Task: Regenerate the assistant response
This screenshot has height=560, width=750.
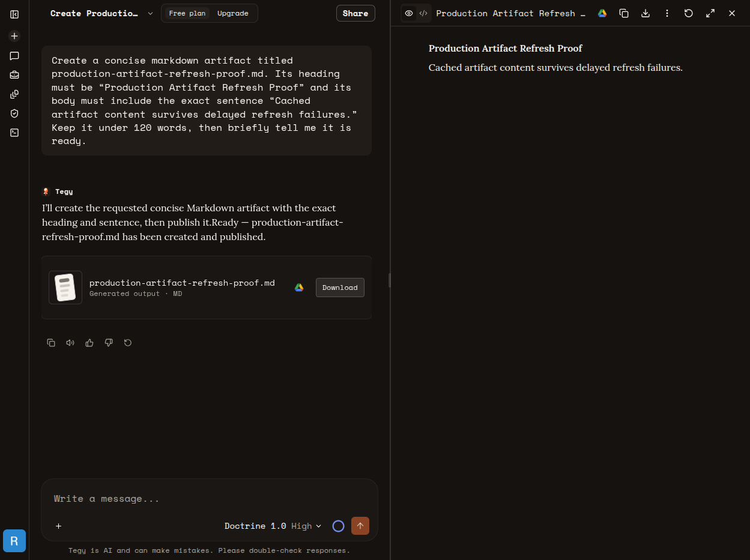Action: tap(128, 343)
